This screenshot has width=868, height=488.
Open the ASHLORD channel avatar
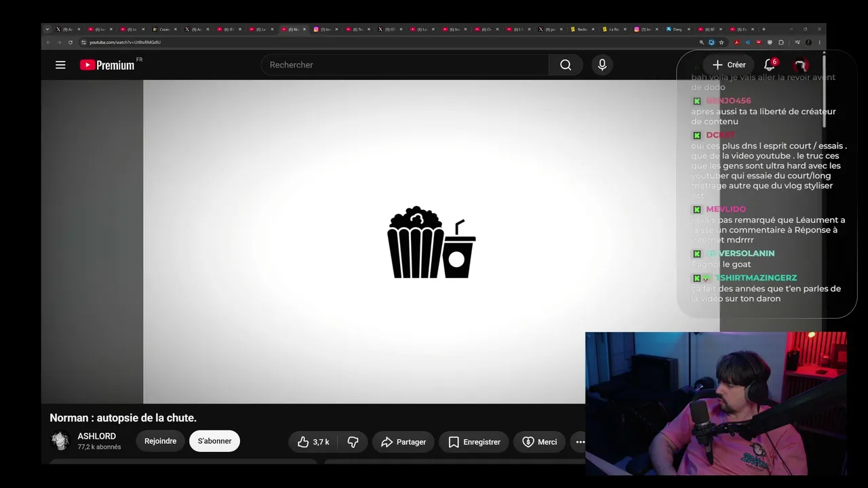click(x=60, y=441)
